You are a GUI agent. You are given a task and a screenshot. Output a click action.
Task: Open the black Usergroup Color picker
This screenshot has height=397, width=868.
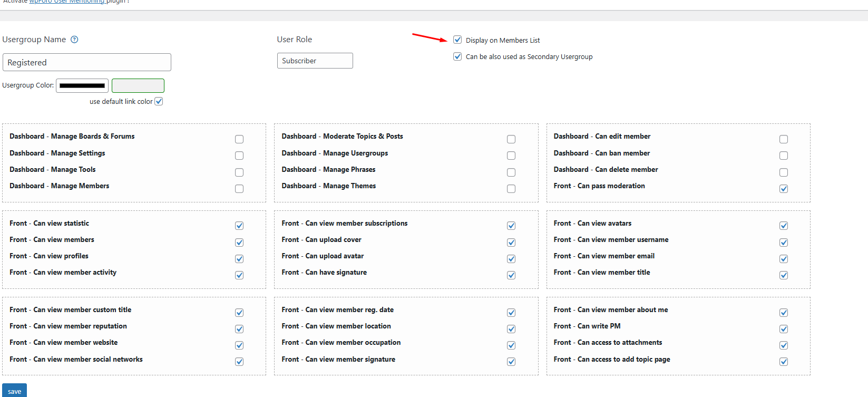click(x=82, y=85)
